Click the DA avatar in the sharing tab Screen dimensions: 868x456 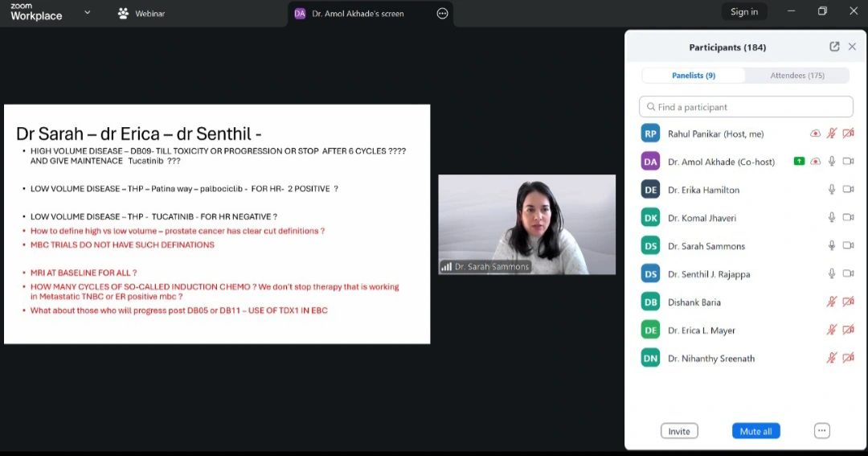[300, 13]
